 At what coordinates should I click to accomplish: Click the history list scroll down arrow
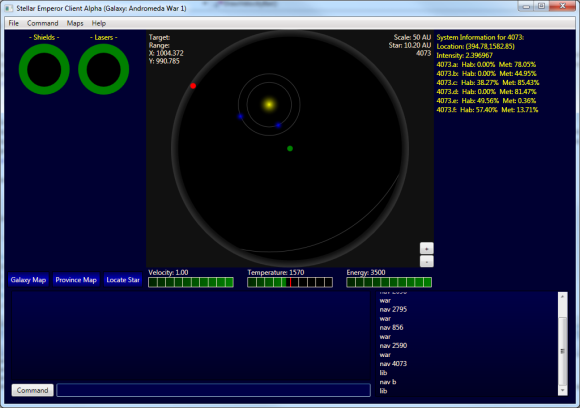click(563, 391)
